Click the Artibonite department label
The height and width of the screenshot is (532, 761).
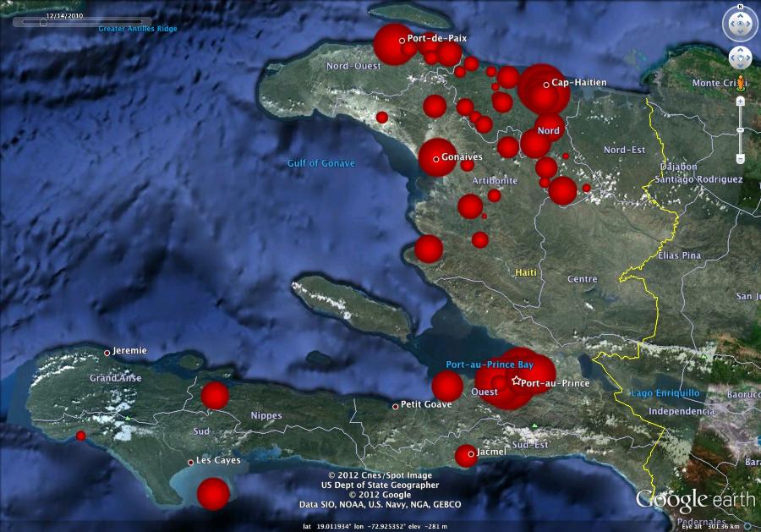point(495,180)
